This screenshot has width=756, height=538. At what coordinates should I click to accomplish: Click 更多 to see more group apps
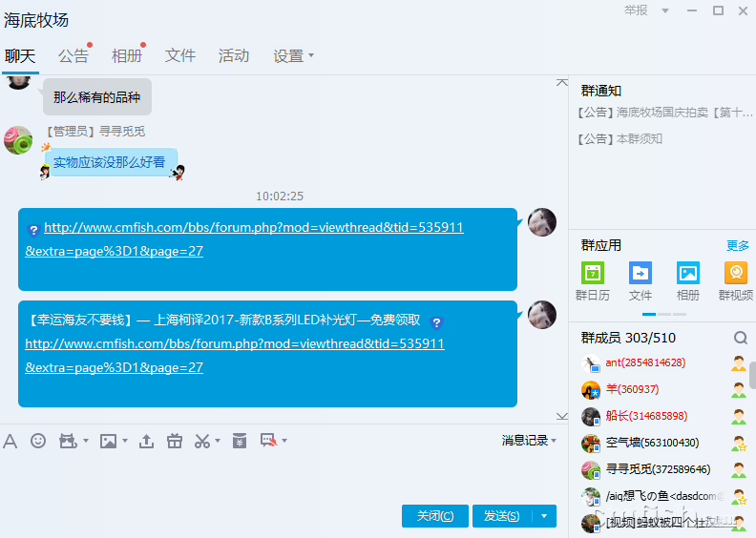click(738, 246)
